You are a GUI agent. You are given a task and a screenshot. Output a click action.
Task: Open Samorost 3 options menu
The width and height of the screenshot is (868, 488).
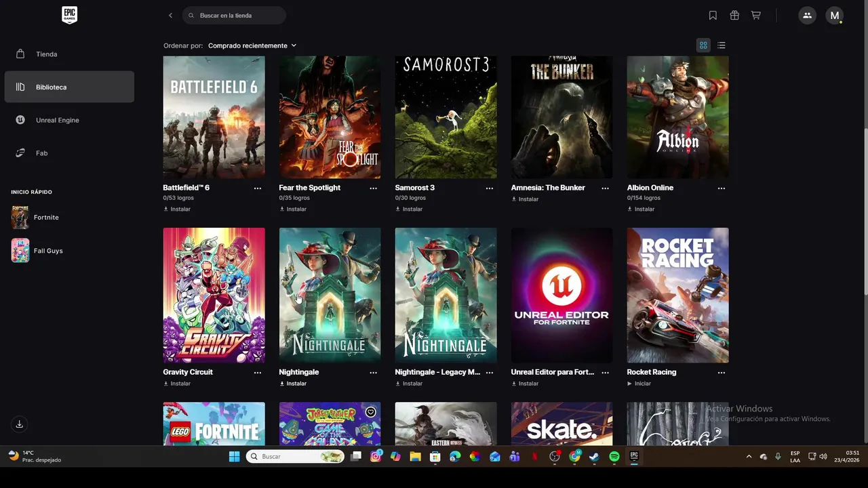tap(490, 188)
